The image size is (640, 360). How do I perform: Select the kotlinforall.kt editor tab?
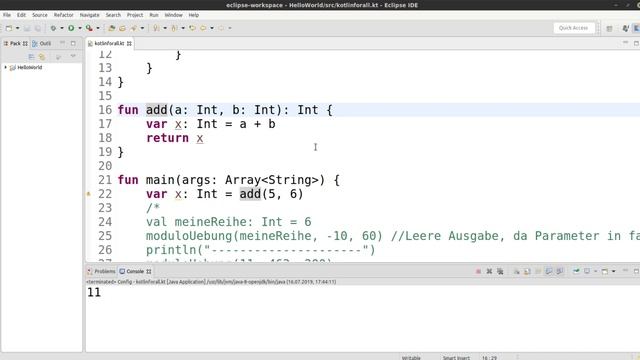click(x=109, y=43)
